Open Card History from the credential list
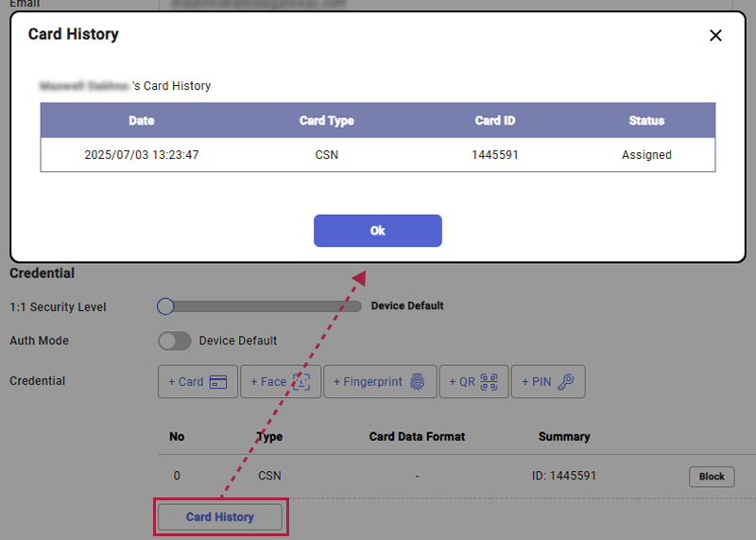 220,517
